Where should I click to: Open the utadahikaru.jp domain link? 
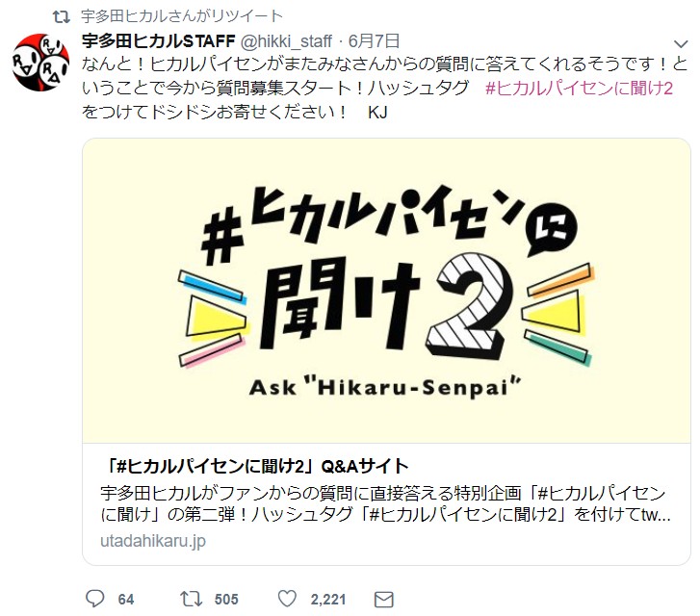point(153,541)
